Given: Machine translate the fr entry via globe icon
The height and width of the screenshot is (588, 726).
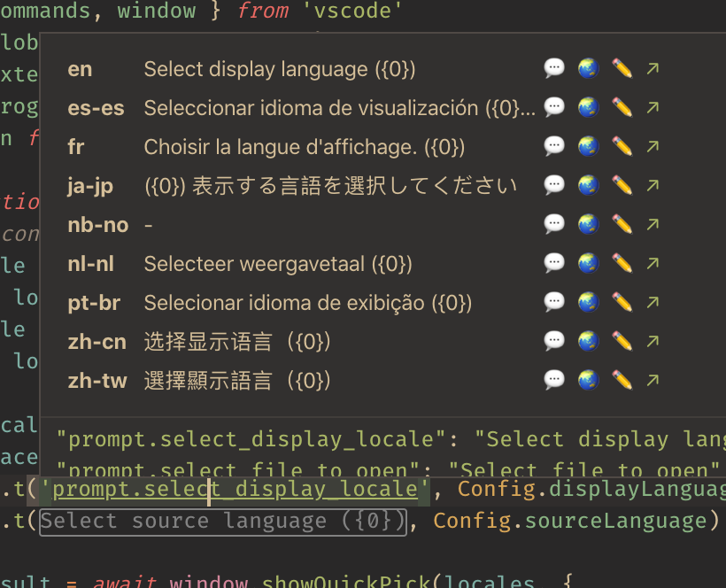Looking at the screenshot, I should pos(588,147).
